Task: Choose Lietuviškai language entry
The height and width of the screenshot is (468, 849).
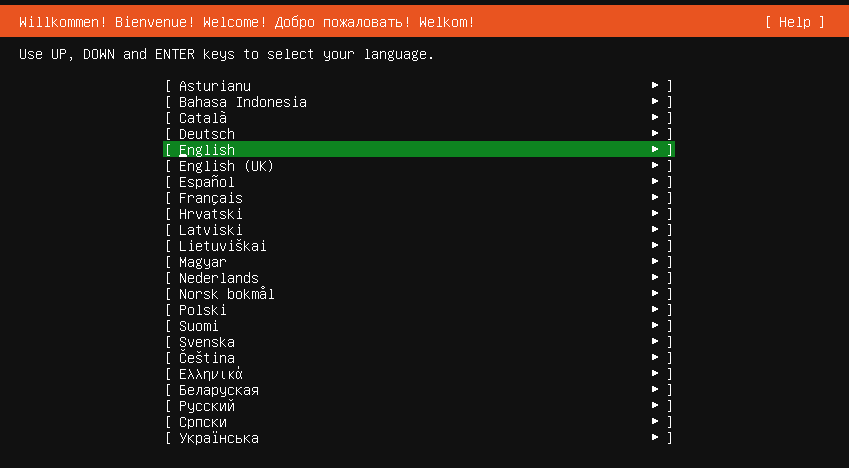Action: [419, 245]
